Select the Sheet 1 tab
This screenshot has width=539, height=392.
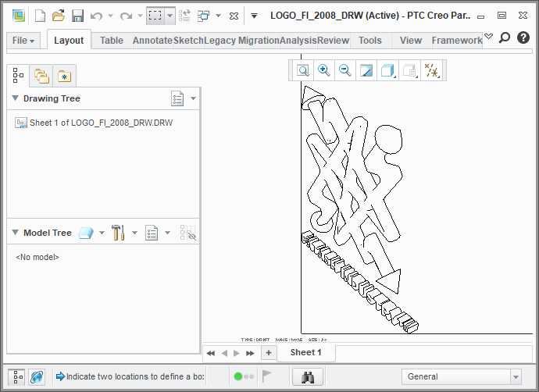point(306,352)
